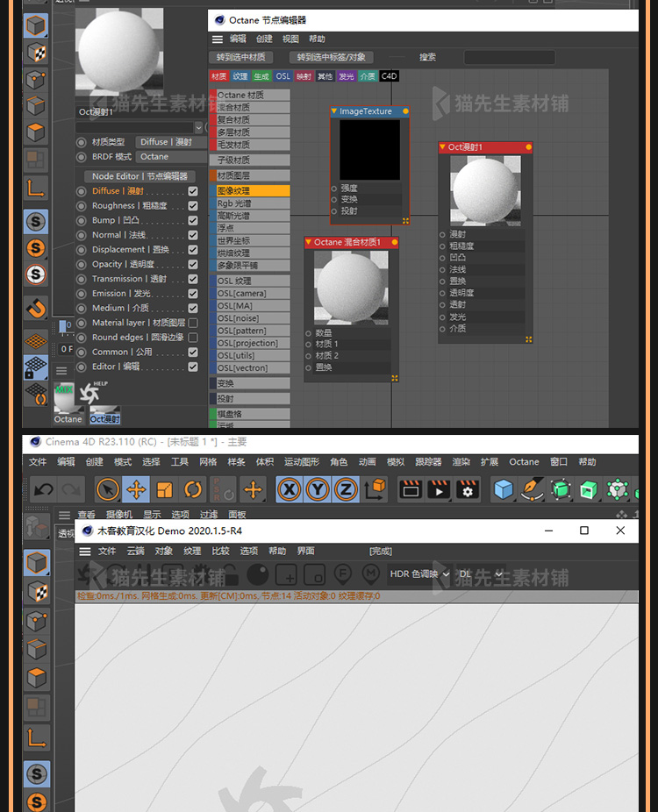Click the search field in node editor
The width and height of the screenshot is (658, 812).
[x=509, y=58]
